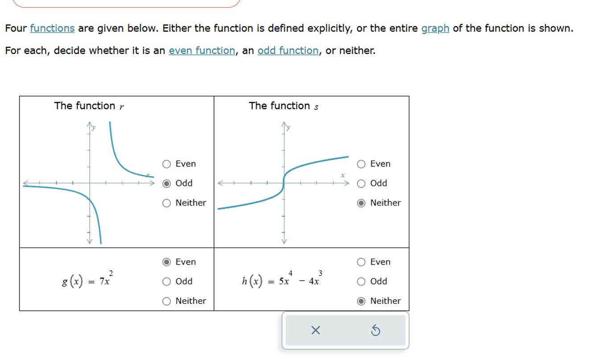Choose Neither for the function r
This screenshot has height=364, width=611.
click(x=166, y=203)
